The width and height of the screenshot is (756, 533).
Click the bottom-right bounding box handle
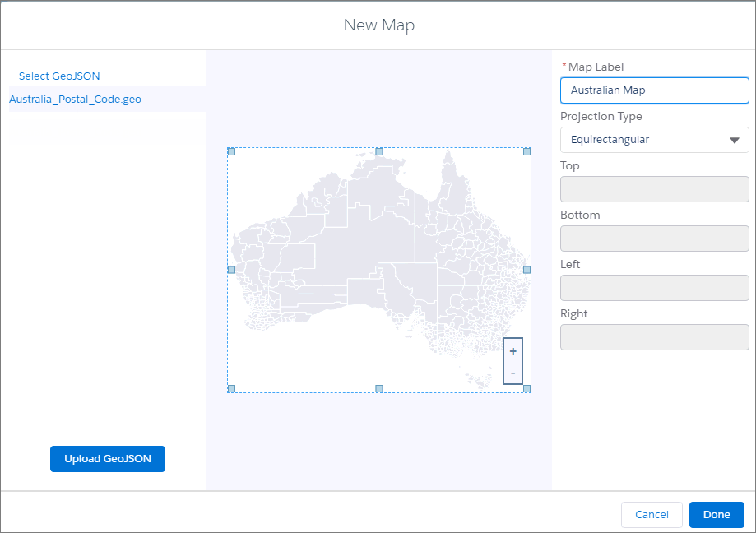tap(527, 388)
